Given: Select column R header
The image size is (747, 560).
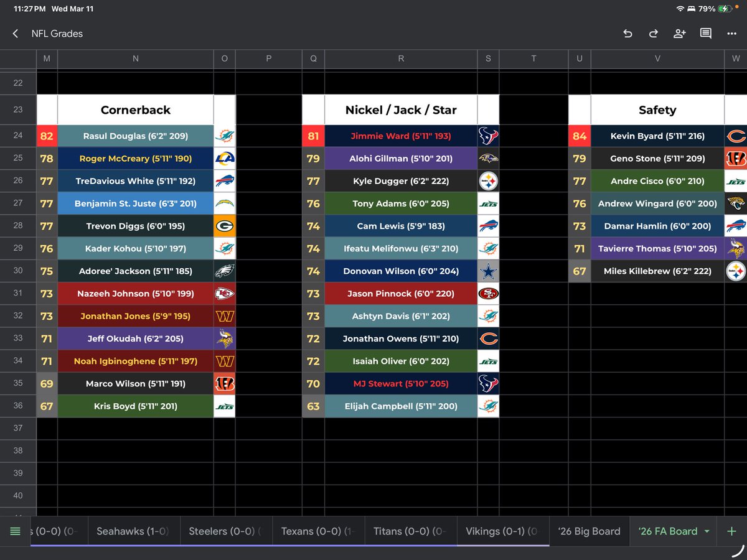Looking at the screenshot, I should pyautogui.click(x=401, y=58).
